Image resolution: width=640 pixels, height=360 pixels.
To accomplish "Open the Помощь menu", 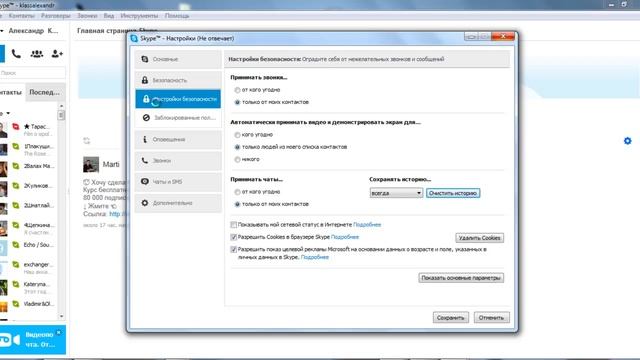I will coord(177,16).
